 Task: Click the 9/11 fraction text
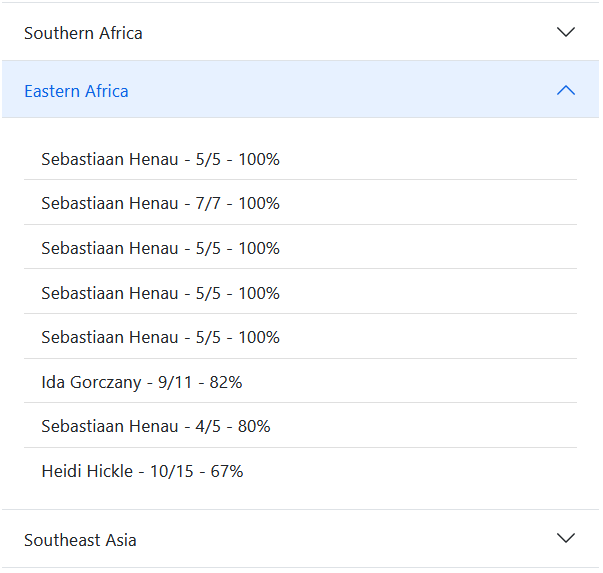(175, 382)
